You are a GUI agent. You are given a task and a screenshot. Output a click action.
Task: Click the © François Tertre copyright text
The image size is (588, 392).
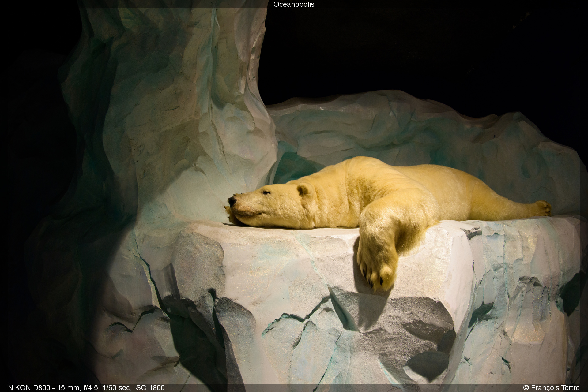[551, 388]
